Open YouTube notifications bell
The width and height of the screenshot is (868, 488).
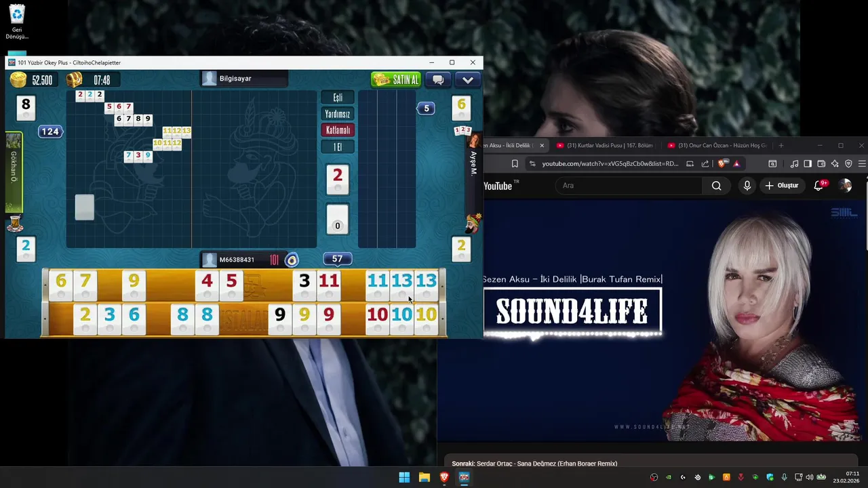pyautogui.click(x=819, y=185)
